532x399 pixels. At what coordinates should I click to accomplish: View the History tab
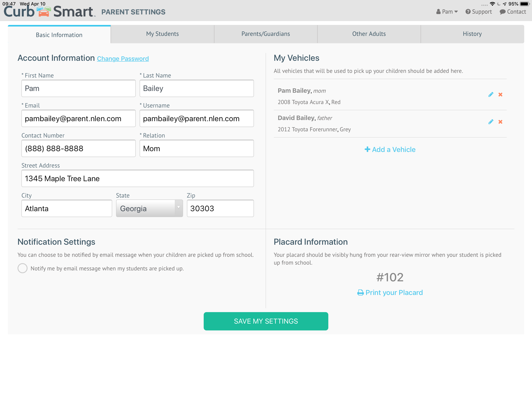point(472,34)
